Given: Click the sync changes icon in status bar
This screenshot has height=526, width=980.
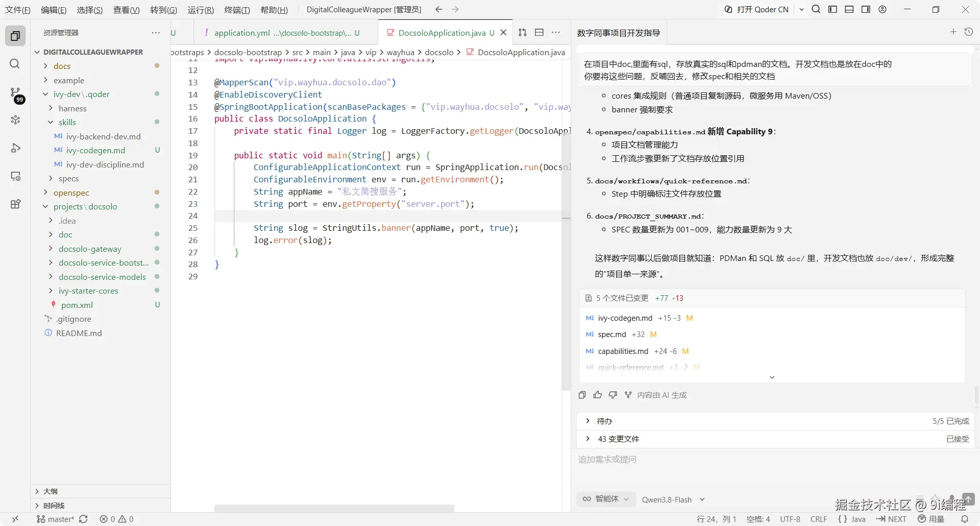Looking at the screenshot, I should tap(83, 519).
